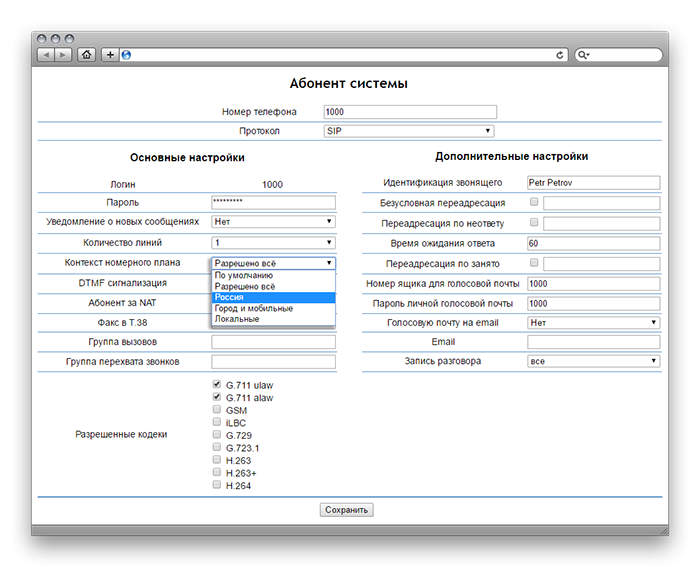
Task: Click the Идентификация звонящего field
Action: [594, 183]
